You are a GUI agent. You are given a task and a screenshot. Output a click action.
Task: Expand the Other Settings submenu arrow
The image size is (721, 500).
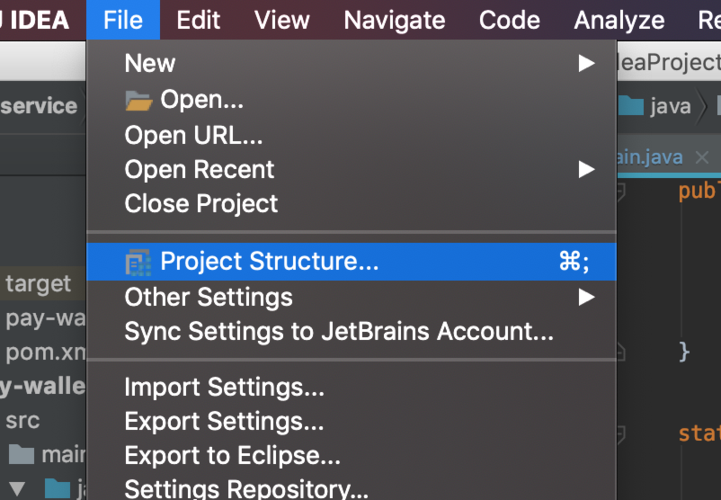click(586, 297)
